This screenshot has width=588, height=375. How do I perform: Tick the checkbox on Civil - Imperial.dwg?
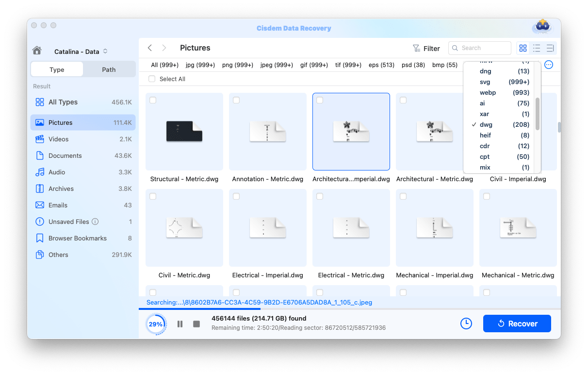point(487,100)
